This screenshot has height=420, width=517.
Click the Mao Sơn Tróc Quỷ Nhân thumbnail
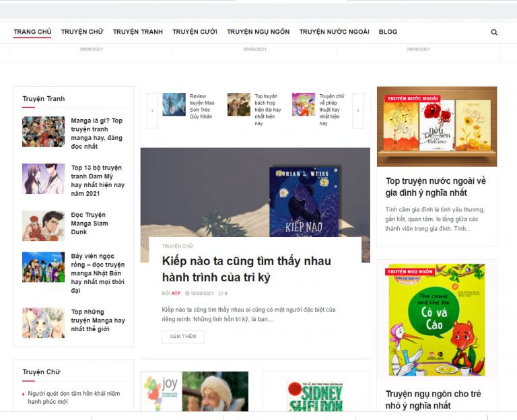click(x=174, y=104)
